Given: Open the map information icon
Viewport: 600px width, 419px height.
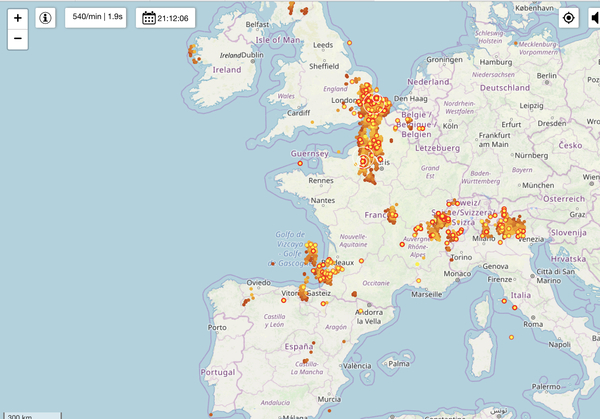Looking at the screenshot, I should (x=46, y=17).
